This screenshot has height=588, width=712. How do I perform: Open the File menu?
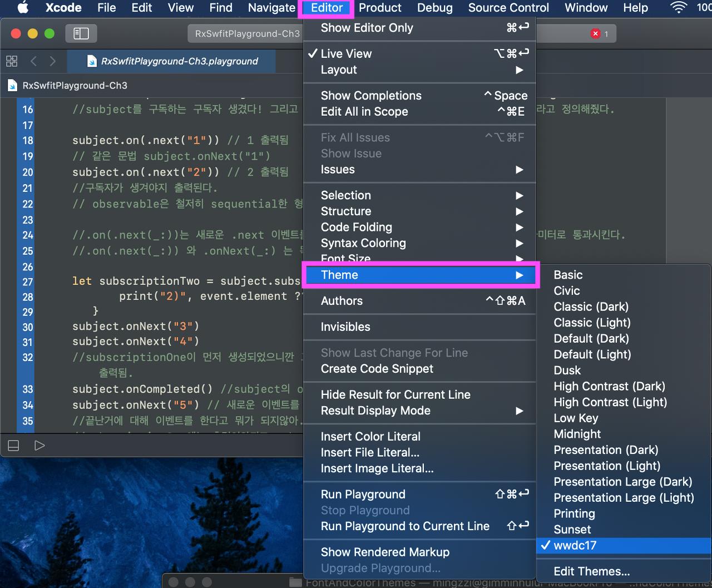107,7
